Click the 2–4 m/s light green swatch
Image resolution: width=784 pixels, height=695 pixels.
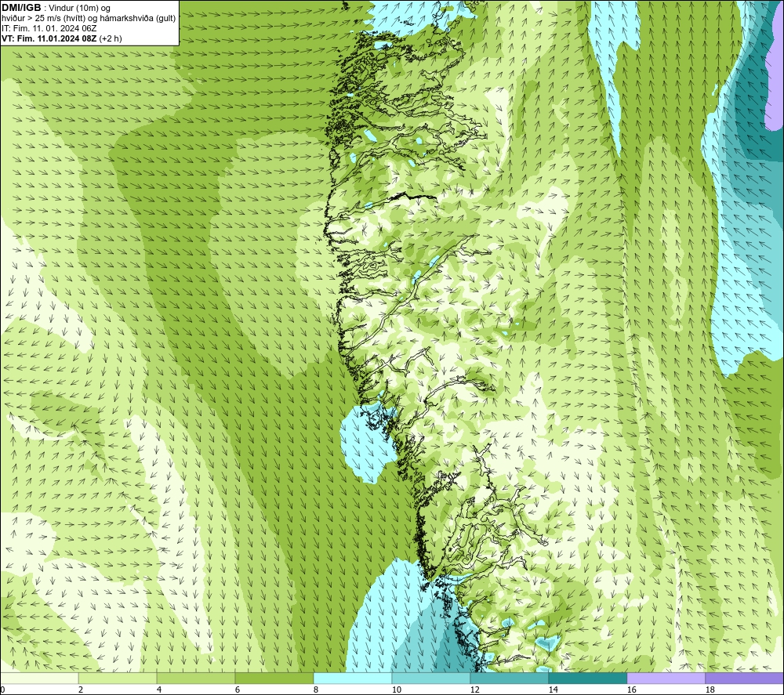pyautogui.click(x=118, y=678)
